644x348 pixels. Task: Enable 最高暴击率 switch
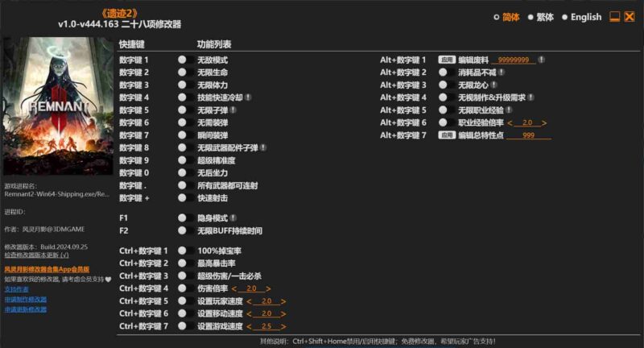tap(185, 263)
